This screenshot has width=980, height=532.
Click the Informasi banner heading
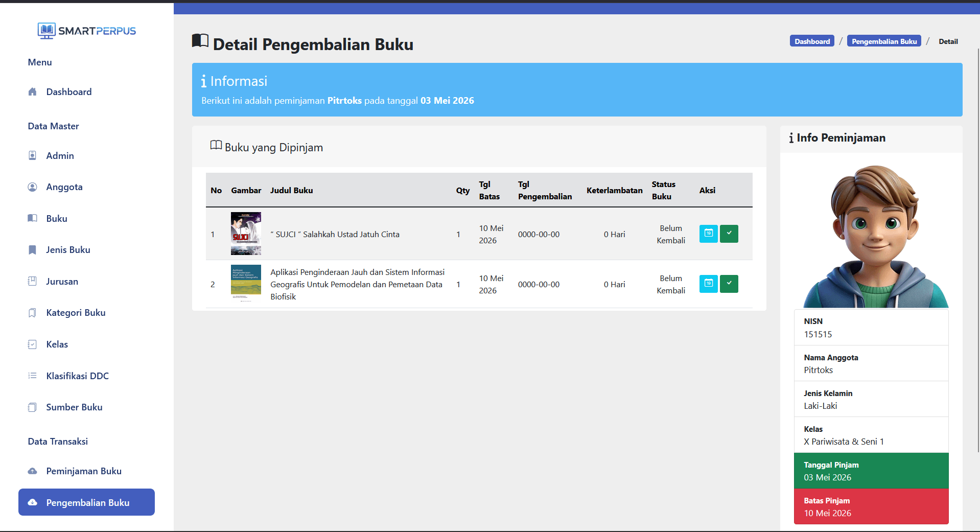234,81
